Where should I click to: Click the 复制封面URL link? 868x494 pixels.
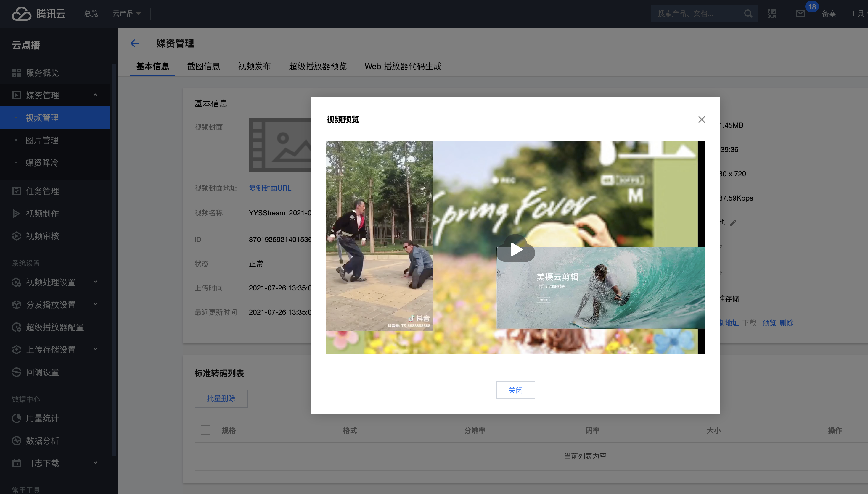tap(270, 188)
